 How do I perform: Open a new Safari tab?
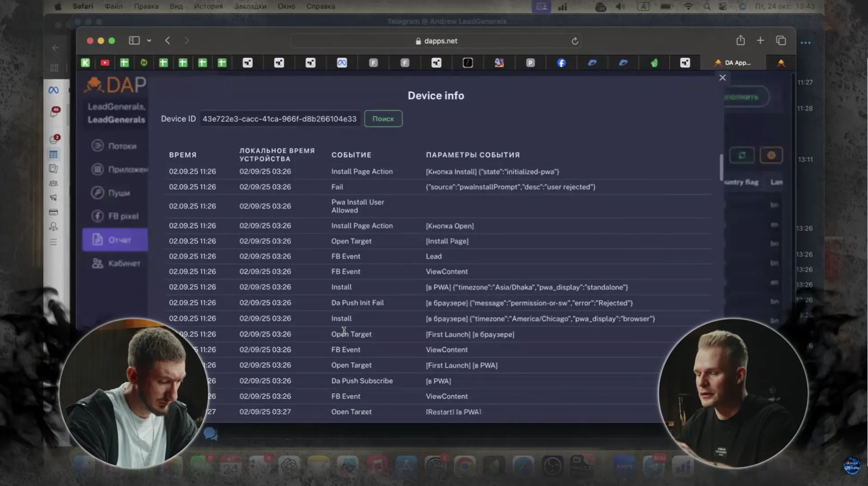click(x=760, y=40)
